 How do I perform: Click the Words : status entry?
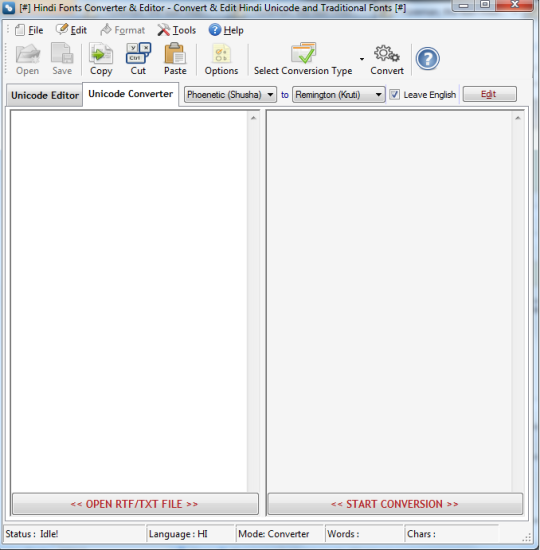[343, 534]
